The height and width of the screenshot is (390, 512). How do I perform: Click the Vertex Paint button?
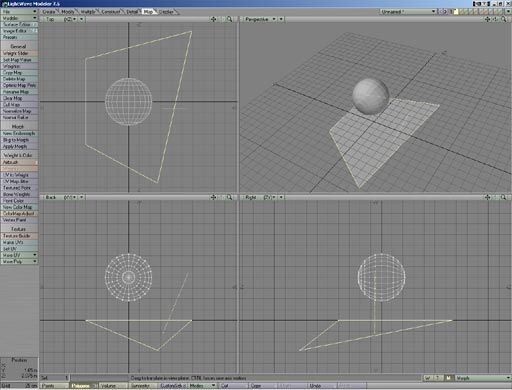(x=19, y=220)
